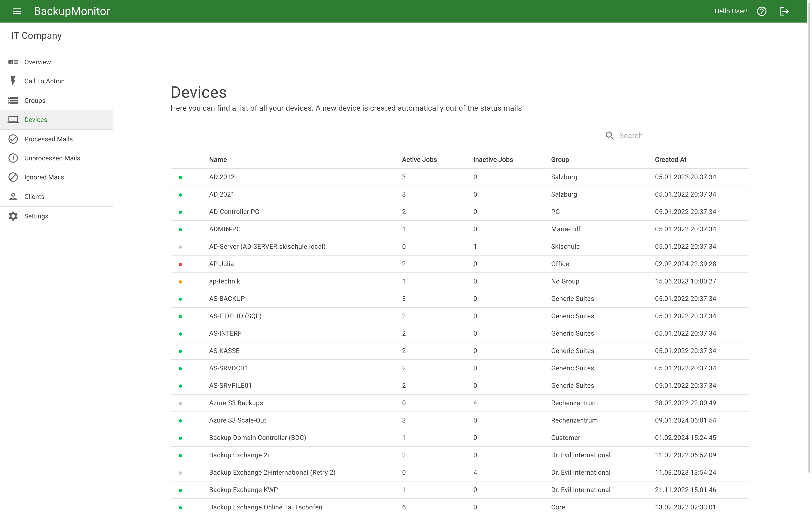Click the Call To Action lightning icon

point(13,81)
